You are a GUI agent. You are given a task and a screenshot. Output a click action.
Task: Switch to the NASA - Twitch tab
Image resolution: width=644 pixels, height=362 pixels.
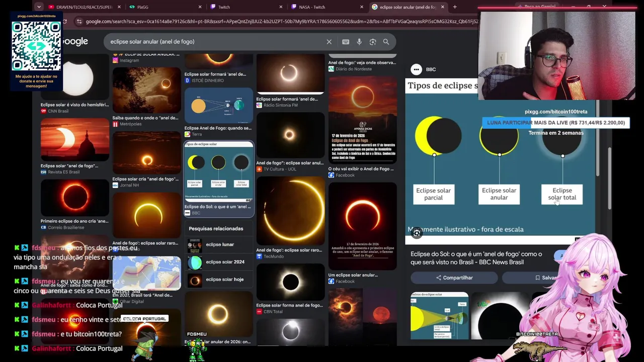coord(326,7)
